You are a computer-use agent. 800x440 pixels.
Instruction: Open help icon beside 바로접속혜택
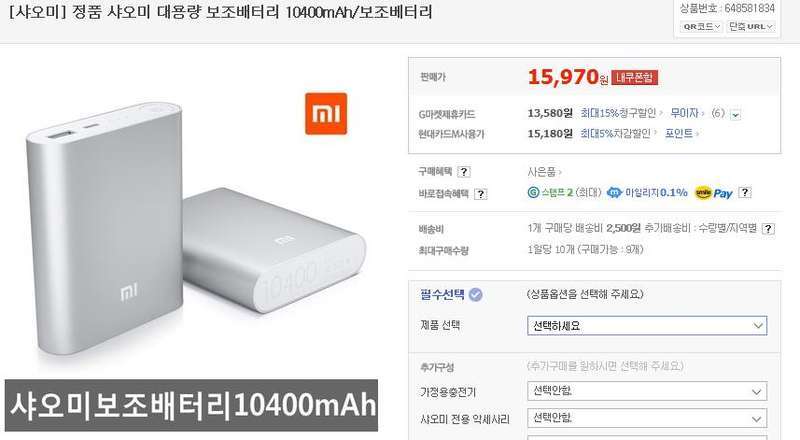[x=481, y=194]
